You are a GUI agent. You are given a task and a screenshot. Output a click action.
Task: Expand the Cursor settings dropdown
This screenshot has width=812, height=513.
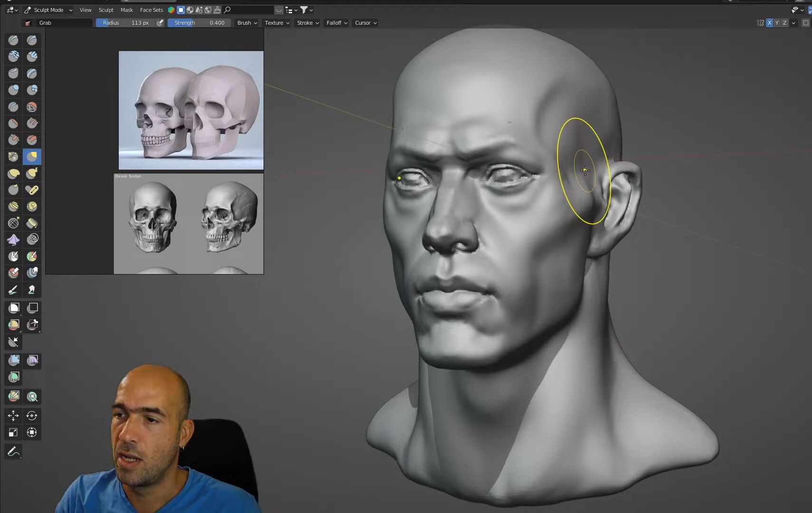coord(366,23)
